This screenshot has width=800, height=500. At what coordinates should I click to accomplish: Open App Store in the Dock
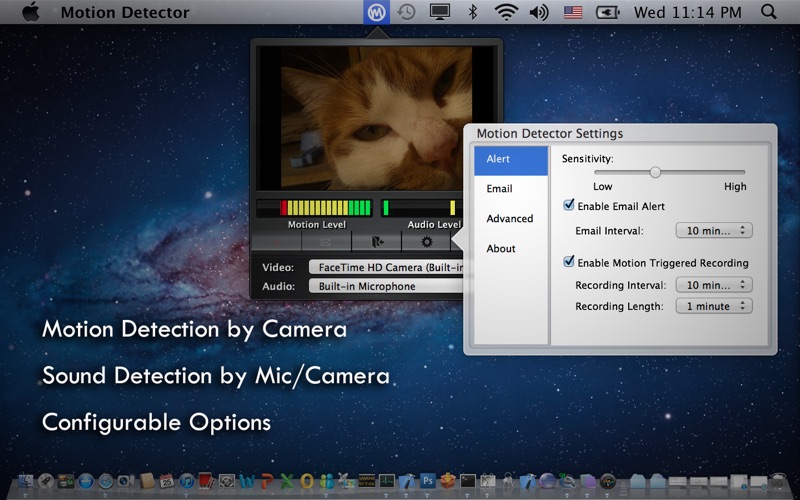[86, 481]
